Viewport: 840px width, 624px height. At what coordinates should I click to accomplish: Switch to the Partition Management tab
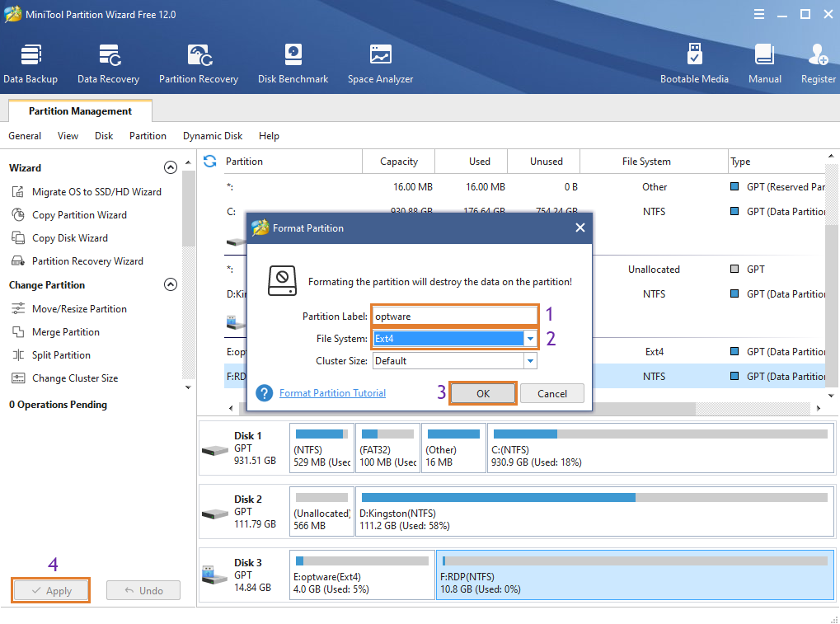pyautogui.click(x=80, y=111)
